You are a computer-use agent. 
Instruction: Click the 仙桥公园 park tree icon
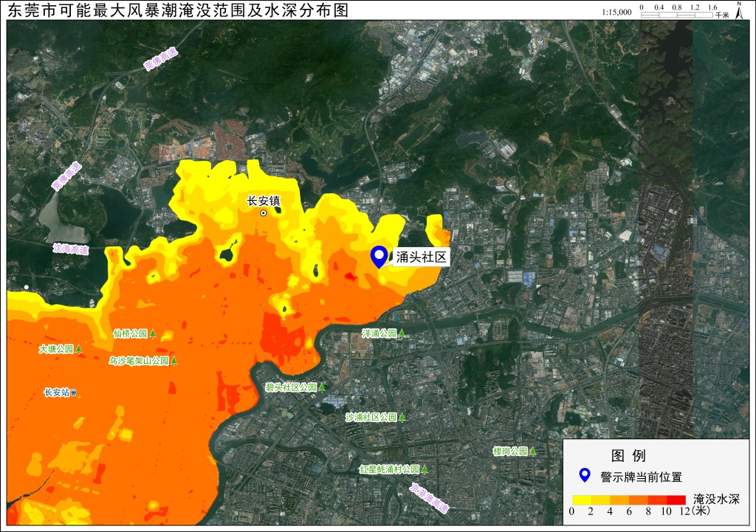pyautogui.click(x=153, y=334)
